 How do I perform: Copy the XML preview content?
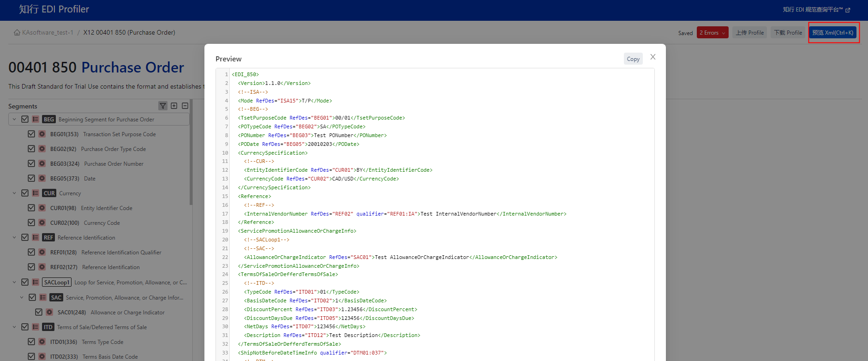pyautogui.click(x=633, y=59)
